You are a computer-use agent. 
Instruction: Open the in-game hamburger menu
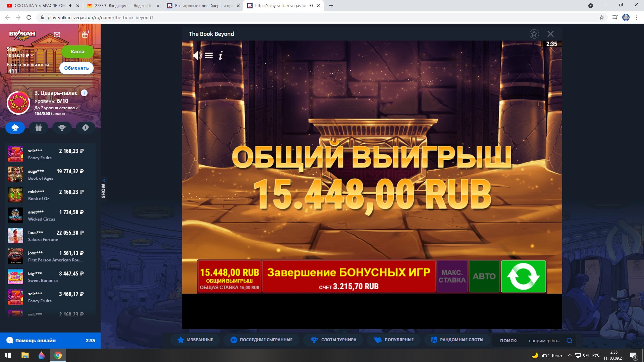pyautogui.click(x=209, y=55)
